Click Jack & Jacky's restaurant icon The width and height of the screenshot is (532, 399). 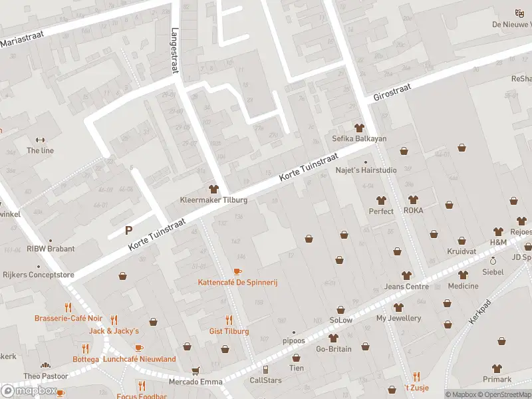[114, 320]
